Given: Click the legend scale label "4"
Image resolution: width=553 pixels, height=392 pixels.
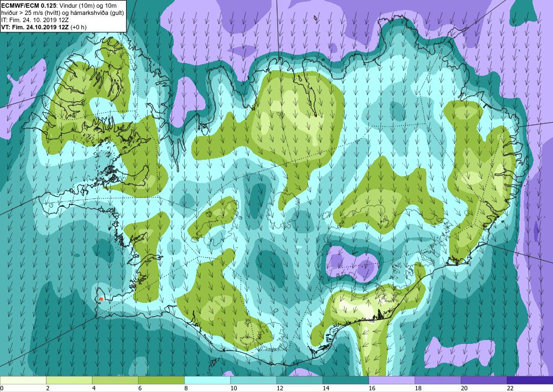Looking at the screenshot, I should (94, 388).
